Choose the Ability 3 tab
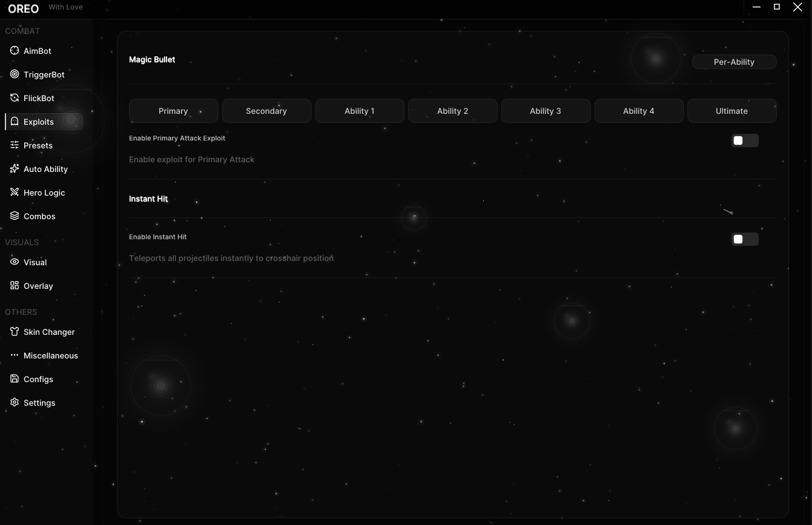Image resolution: width=812 pixels, height=525 pixels. pyautogui.click(x=546, y=111)
